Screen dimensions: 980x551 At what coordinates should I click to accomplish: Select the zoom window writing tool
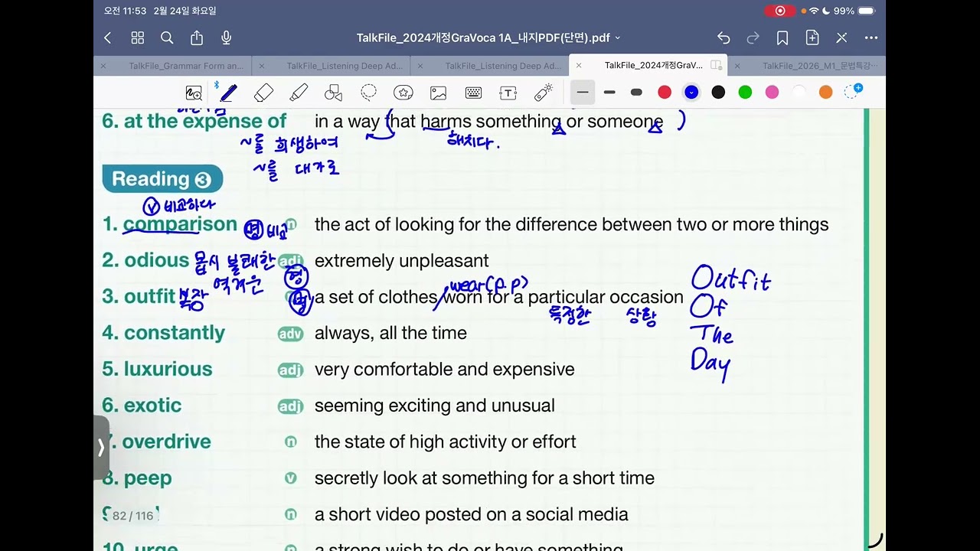pos(194,93)
